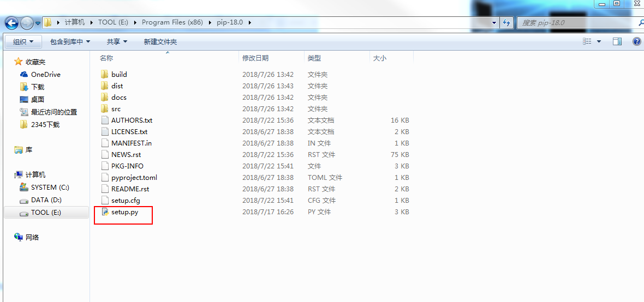The image size is (644, 302).
Task: Click the Forward navigation arrow button
Action: pyautogui.click(x=27, y=22)
